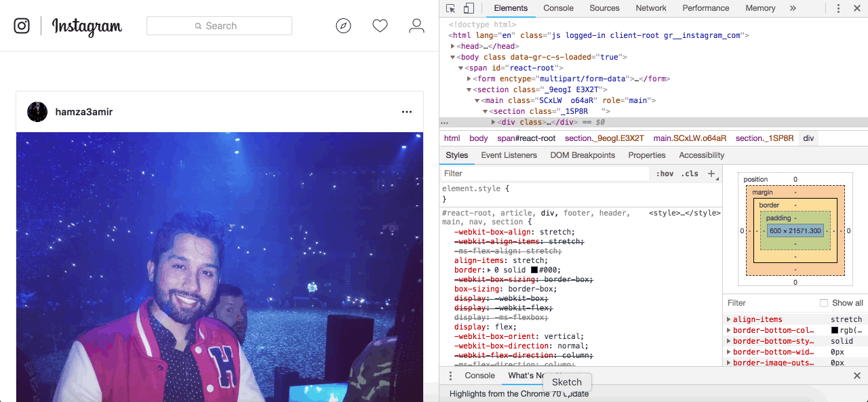Open Activity feed heart icon

tap(380, 26)
